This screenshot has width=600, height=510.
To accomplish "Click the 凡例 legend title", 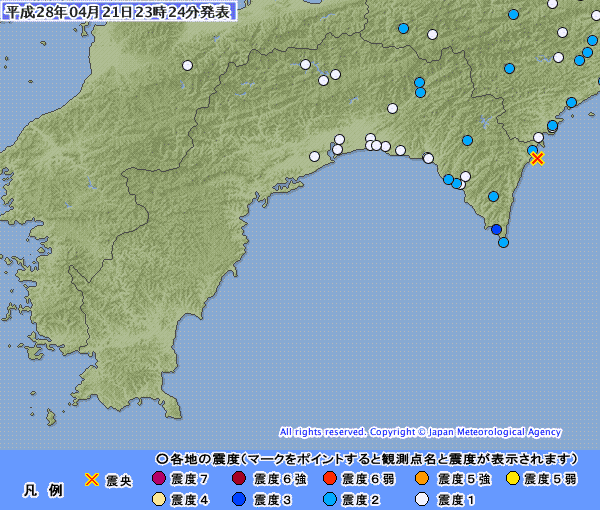I will (43, 490).
